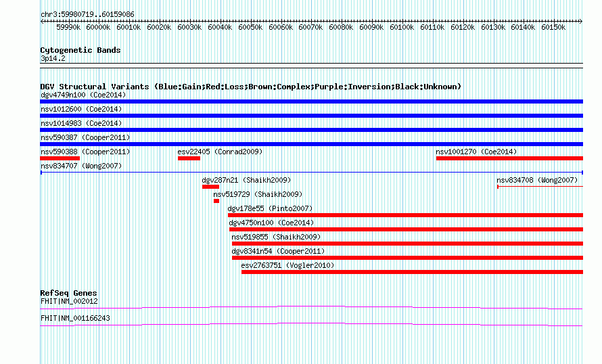Click the nsv834707 (Wong2007) label
This screenshot has height=364, width=602.
[81, 166]
